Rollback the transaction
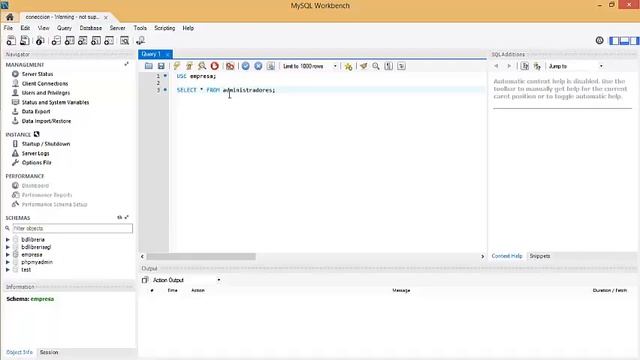This screenshot has height=360, width=640. (258, 66)
